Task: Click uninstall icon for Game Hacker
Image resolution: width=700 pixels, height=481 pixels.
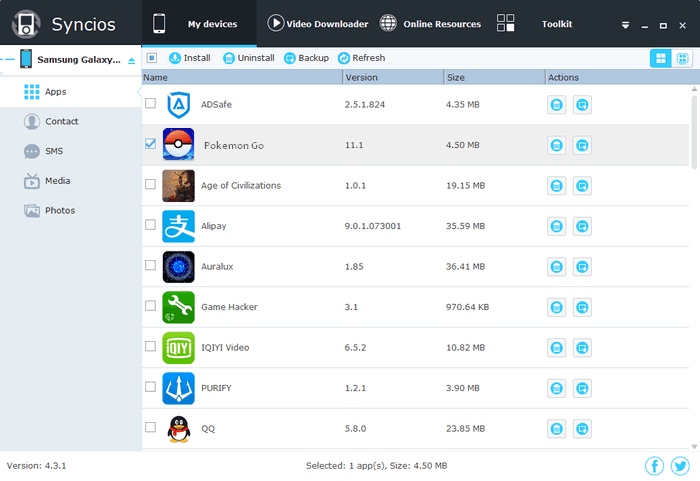Action: [x=556, y=307]
